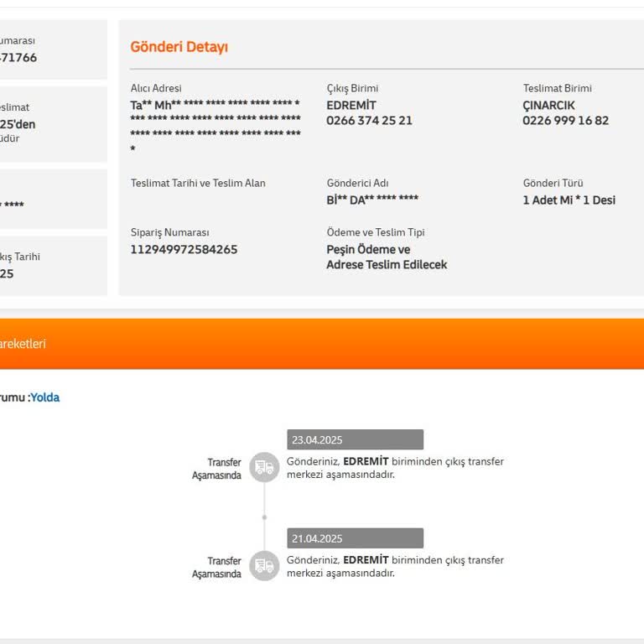Click payment type Peşin Ödeme ve
644x644 pixels.
[x=368, y=249]
